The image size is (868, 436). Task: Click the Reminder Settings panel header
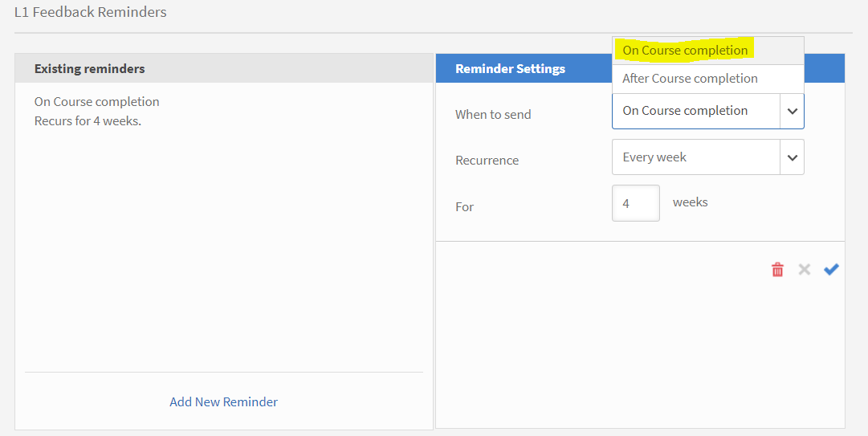point(510,69)
